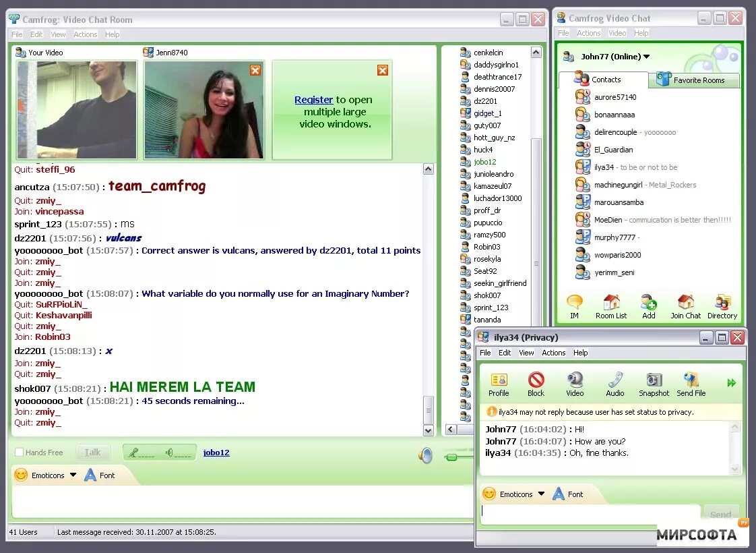Open Audio settings in the privacy chat
756x553 pixels.
click(615, 383)
